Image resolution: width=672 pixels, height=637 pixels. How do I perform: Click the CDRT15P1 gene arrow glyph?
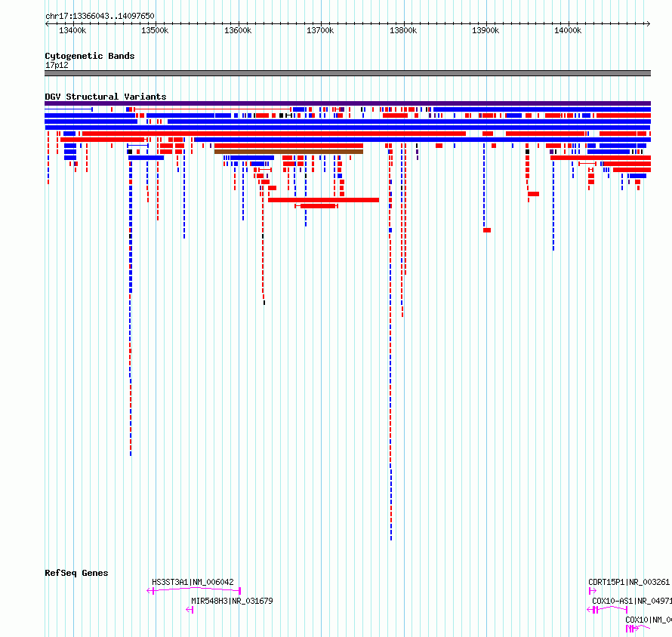click(592, 591)
